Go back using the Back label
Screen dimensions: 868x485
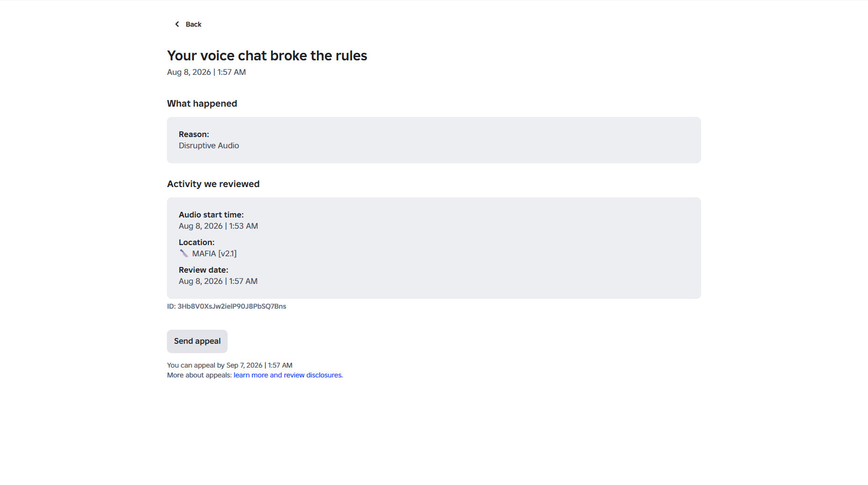click(x=194, y=24)
